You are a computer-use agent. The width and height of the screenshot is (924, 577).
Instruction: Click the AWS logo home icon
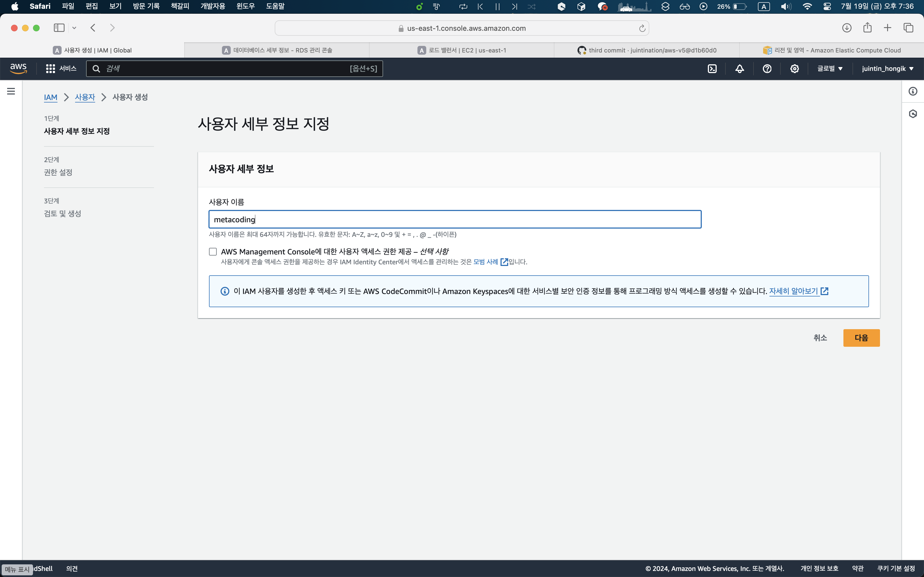(18, 69)
